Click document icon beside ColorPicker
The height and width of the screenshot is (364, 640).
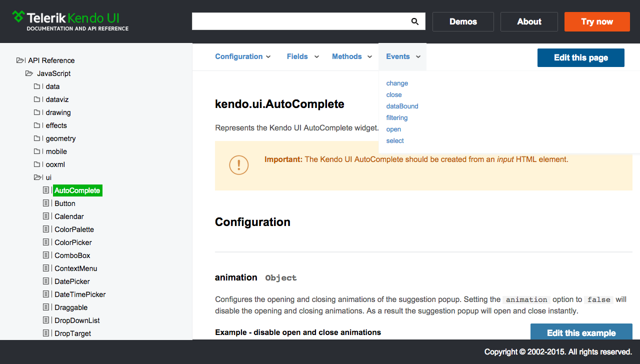[x=46, y=242]
